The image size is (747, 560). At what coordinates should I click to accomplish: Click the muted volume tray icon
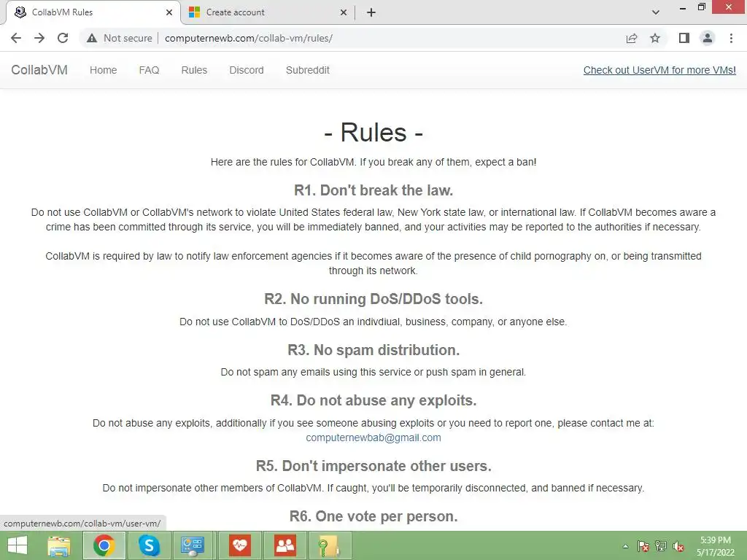[678, 546]
